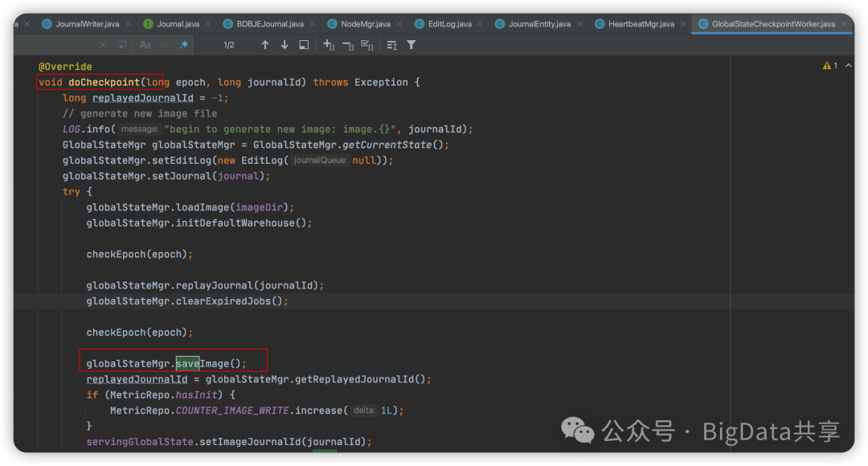Close the BDBJEJournal.java tab
Screen dimensions: 868x466
pos(313,24)
